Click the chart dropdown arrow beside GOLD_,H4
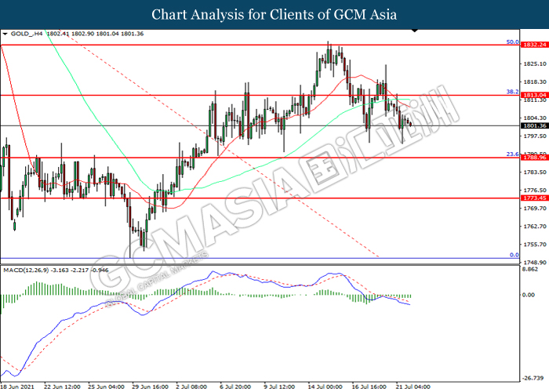The image size is (549, 392). click(5, 34)
